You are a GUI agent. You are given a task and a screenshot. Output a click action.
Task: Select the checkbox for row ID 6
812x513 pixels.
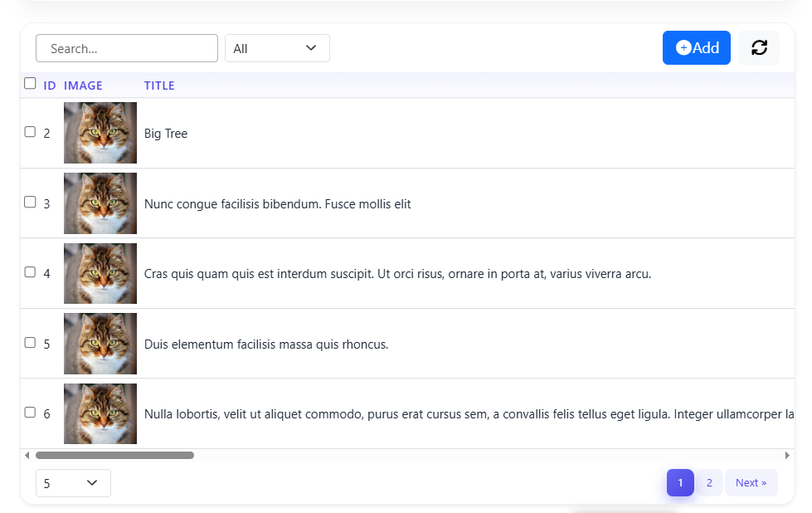click(31, 413)
